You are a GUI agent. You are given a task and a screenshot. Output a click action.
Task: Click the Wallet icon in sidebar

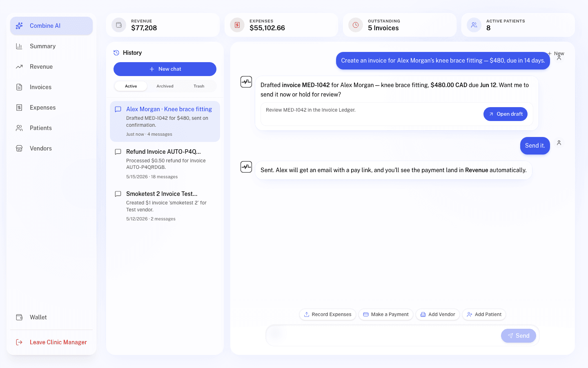pos(19,317)
